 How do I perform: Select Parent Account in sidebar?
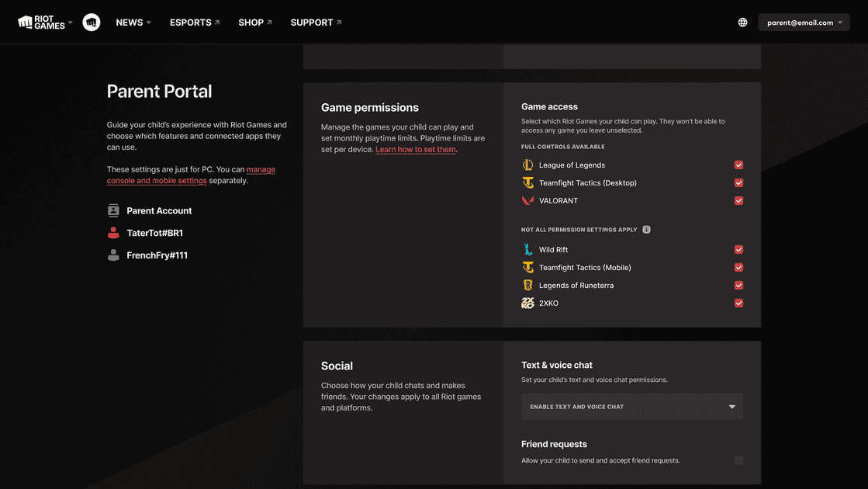[159, 210]
